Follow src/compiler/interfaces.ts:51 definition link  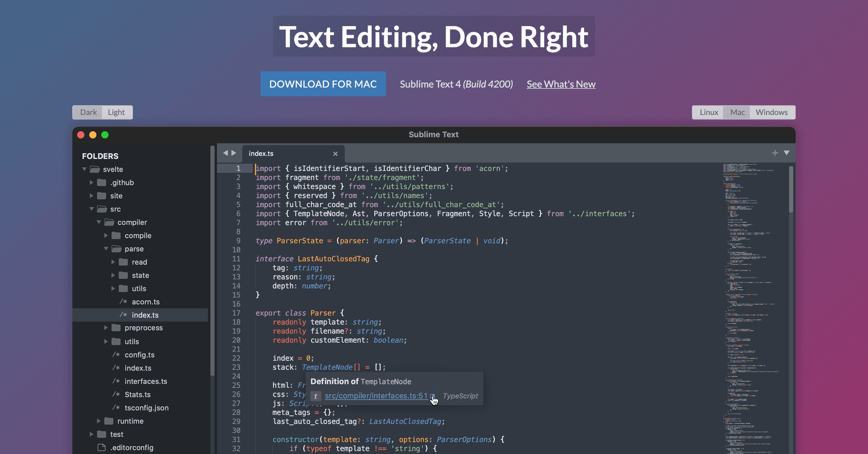[x=376, y=396]
